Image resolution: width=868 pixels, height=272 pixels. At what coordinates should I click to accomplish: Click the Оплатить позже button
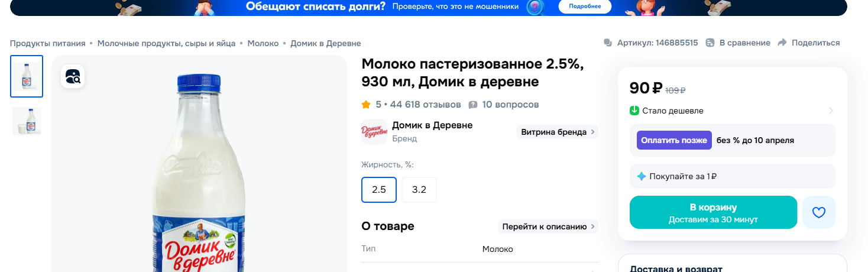tap(674, 140)
